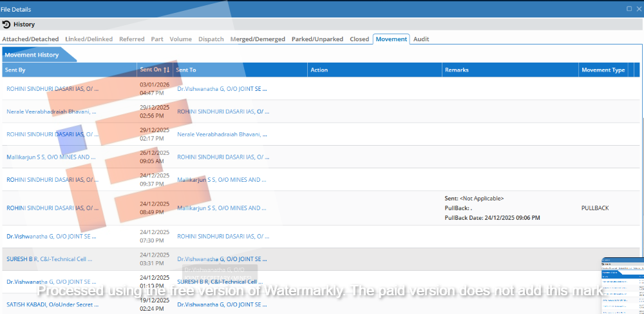Click Dr.Vishwanatha G recipient in first row
Viewport: 644px width, 314px height.
222,89
